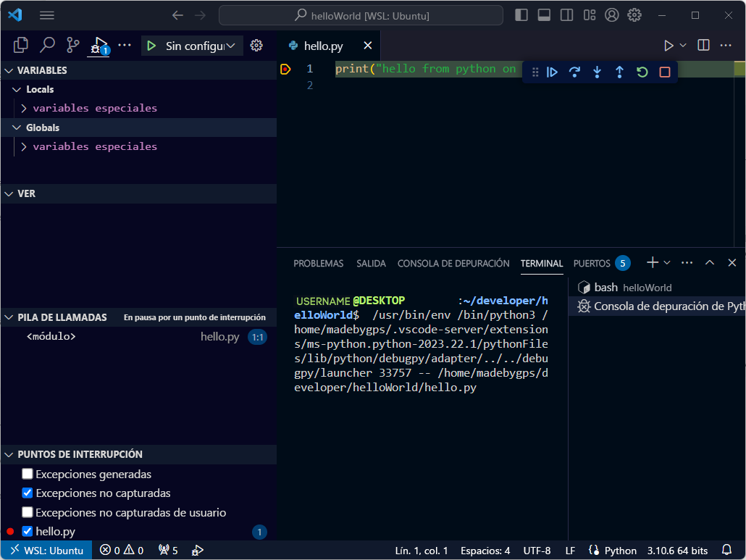This screenshot has height=560, width=746.
Task: Grab the debug toolbar drag handle
Action: [535, 72]
